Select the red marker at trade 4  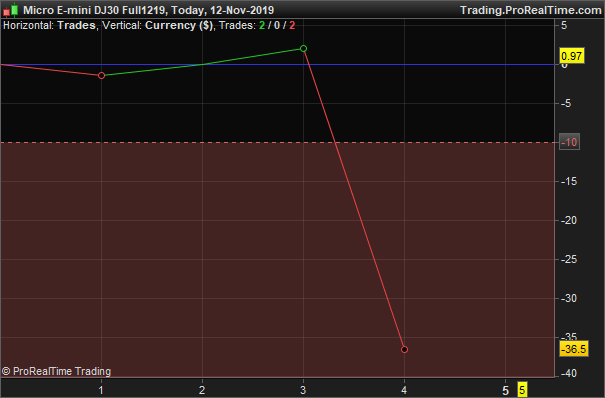click(x=404, y=349)
